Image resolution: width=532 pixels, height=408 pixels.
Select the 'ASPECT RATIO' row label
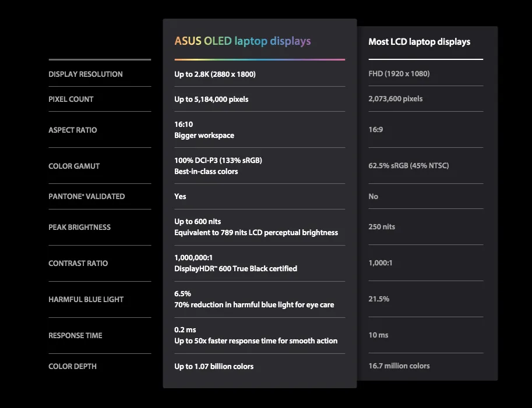tap(73, 130)
